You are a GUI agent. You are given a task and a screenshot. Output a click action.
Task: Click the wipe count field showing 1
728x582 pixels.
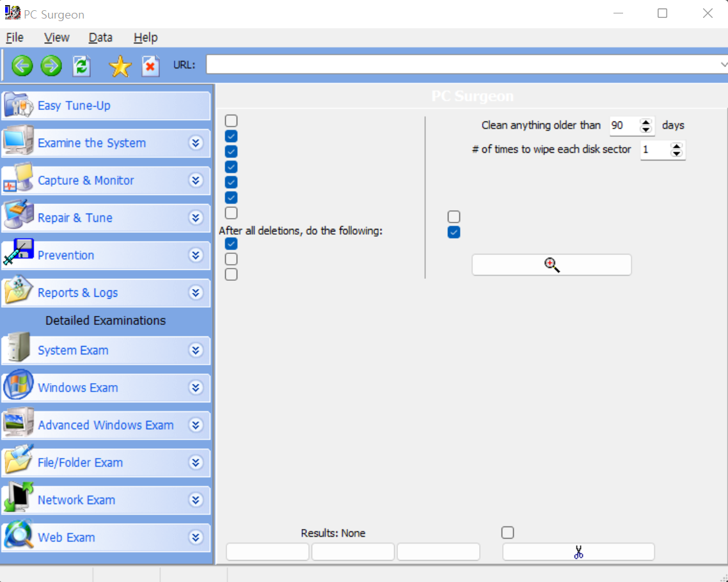(655, 150)
